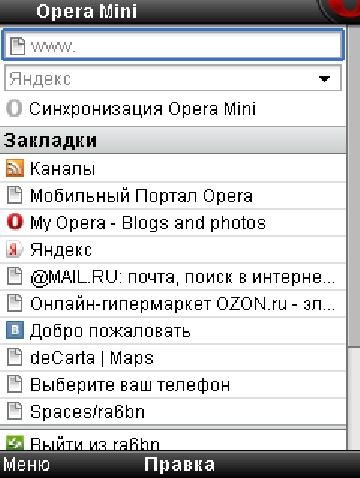360x478 pixels.
Task: Click the Правка softkey
Action: [180, 465]
